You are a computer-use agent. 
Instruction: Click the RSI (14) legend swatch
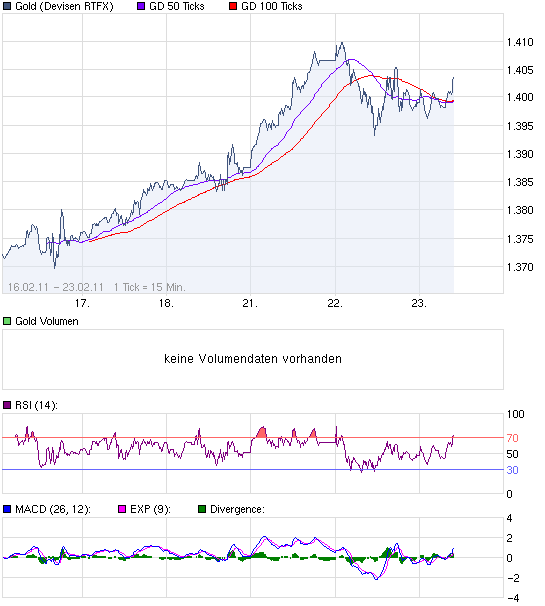[x=7, y=405]
